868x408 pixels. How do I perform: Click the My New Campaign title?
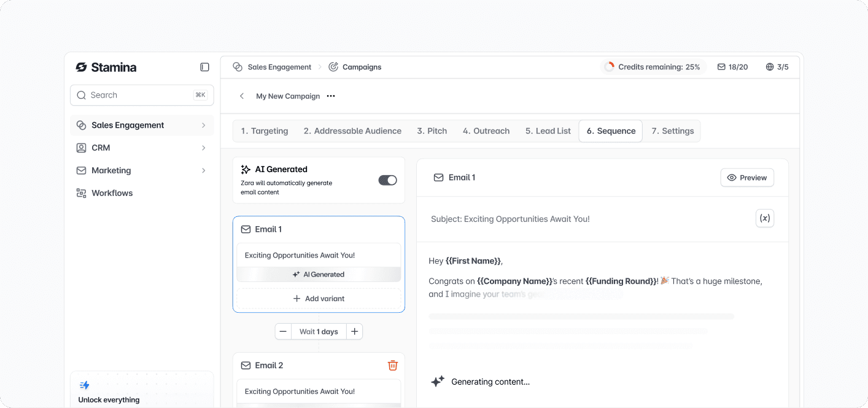tap(288, 96)
